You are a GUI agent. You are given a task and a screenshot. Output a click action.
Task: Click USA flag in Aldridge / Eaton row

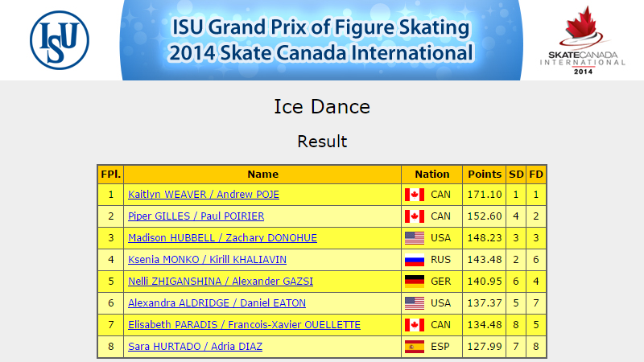pyautogui.click(x=415, y=303)
